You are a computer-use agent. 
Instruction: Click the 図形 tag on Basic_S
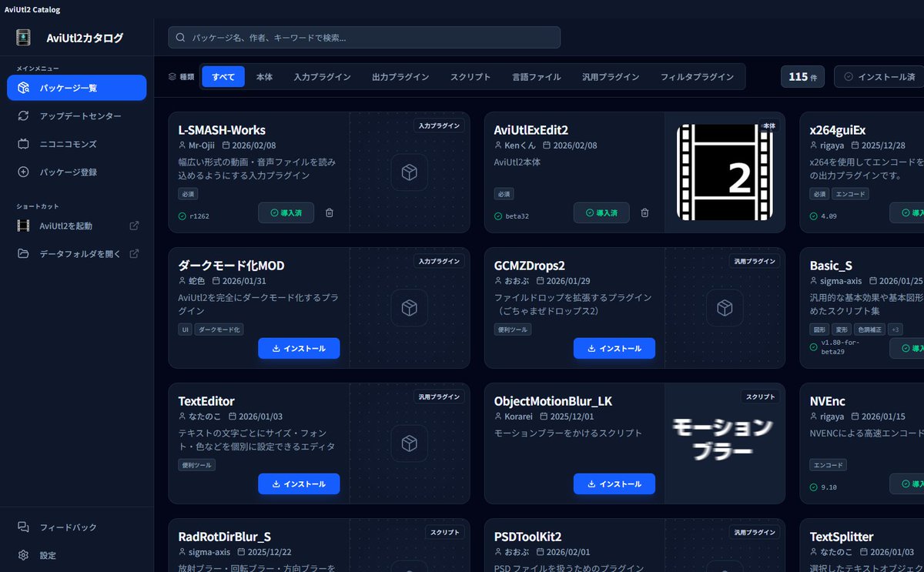coord(819,329)
